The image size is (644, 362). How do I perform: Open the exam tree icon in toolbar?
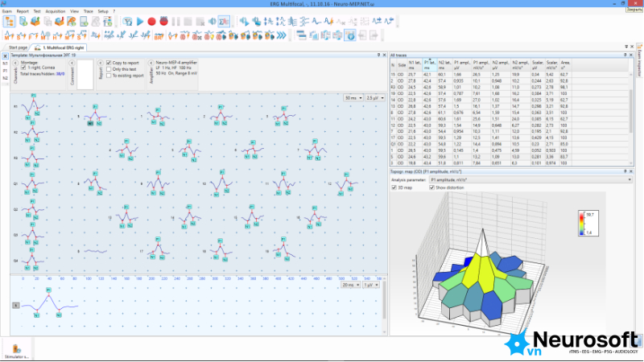(x=9, y=22)
